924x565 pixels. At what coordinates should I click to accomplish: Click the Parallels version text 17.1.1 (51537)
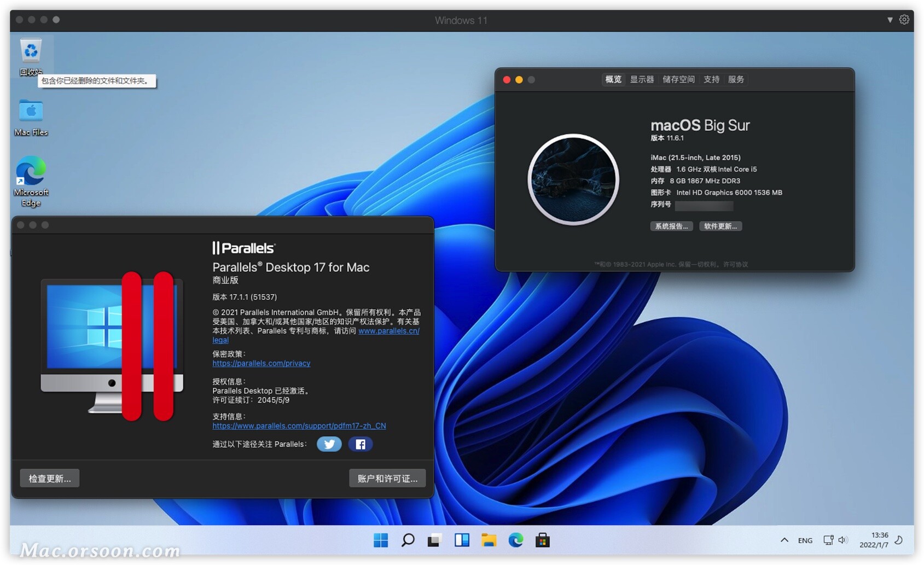pos(245,297)
